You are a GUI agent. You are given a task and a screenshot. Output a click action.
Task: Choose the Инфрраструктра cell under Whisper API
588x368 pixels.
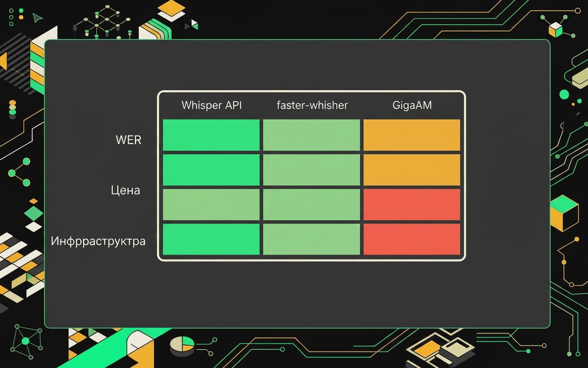click(211, 239)
